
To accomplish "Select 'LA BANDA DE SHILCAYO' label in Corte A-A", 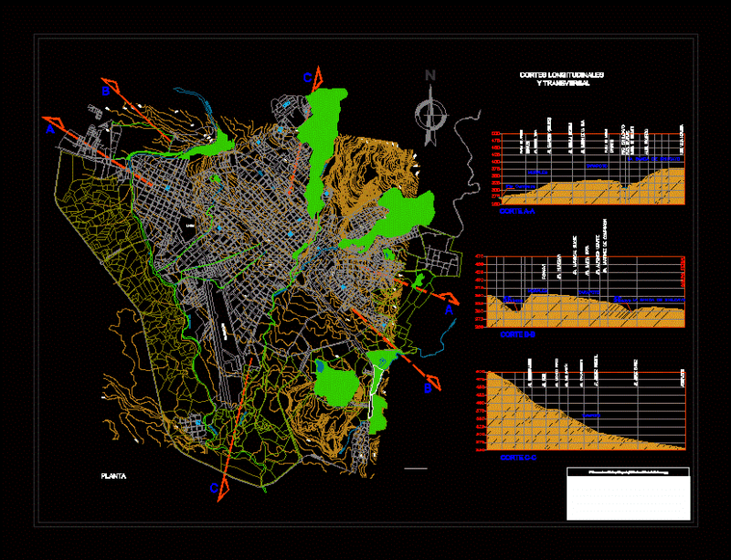I will point(653,159).
